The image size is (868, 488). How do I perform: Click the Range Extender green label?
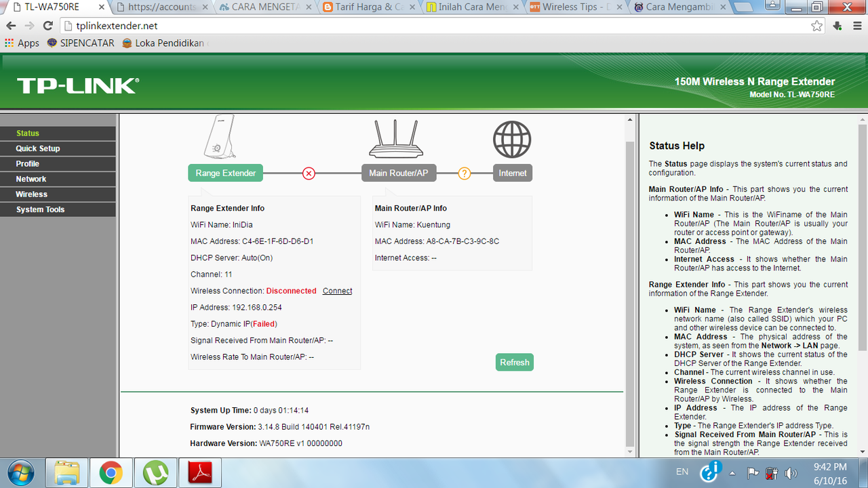[225, 174]
